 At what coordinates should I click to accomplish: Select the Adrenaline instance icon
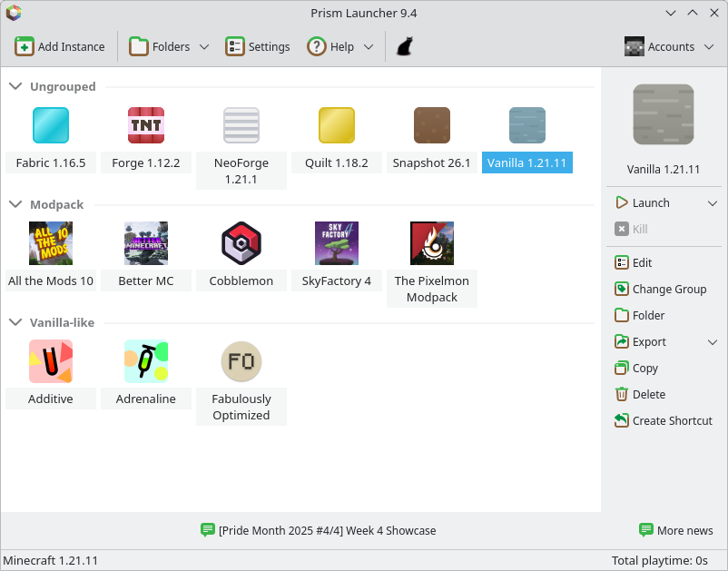coord(146,361)
